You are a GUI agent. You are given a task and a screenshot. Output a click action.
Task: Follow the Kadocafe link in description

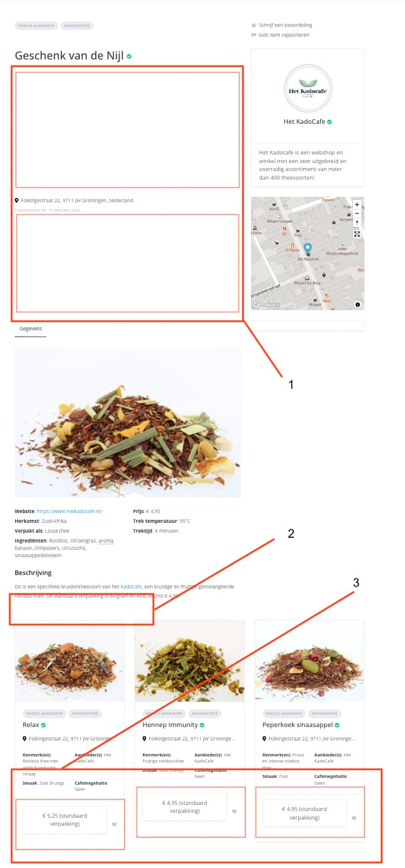(x=131, y=587)
